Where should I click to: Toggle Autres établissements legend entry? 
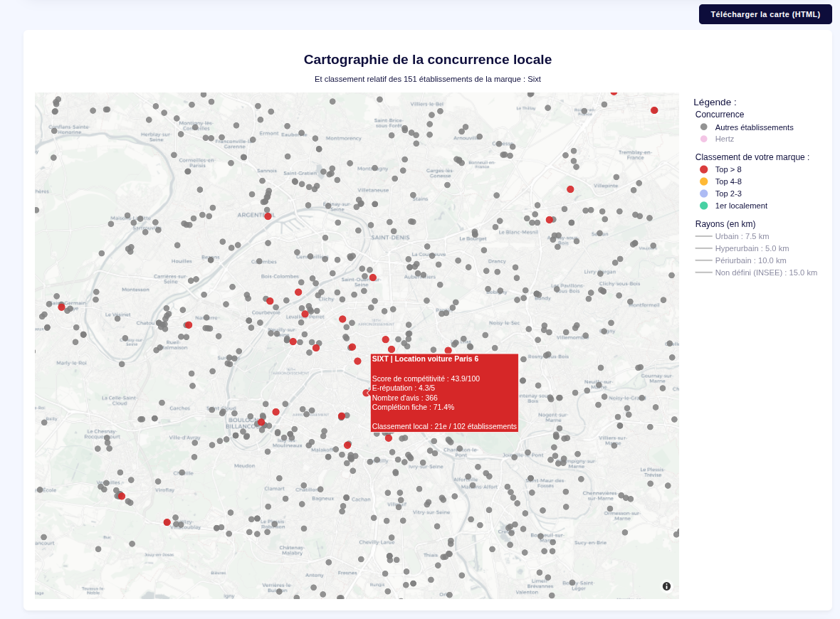coord(746,127)
